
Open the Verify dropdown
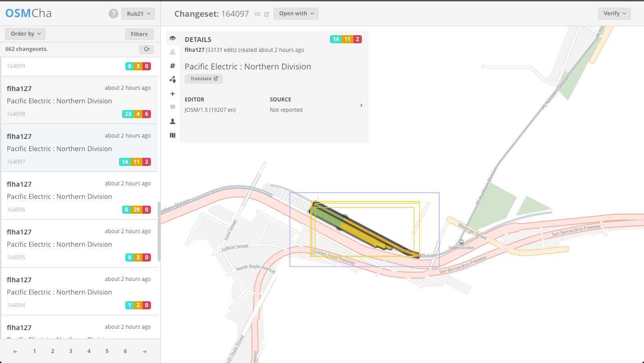pyautogui.click(x=614, y=14)
